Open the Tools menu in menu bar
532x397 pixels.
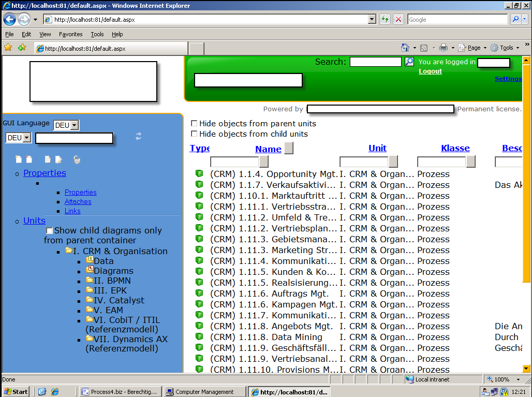coord(97,34)
